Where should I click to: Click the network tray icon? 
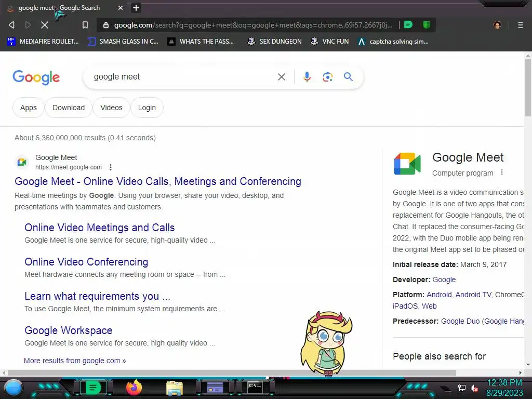462,388
